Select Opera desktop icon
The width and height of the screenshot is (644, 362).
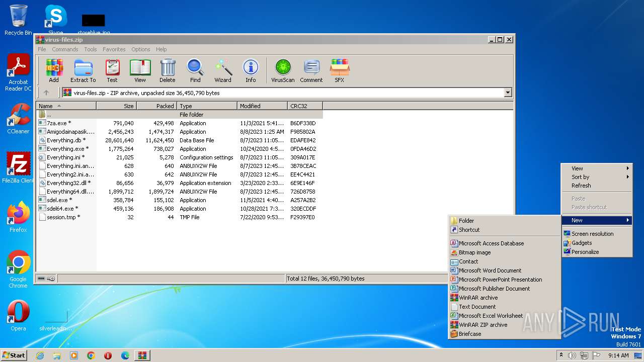18,316
